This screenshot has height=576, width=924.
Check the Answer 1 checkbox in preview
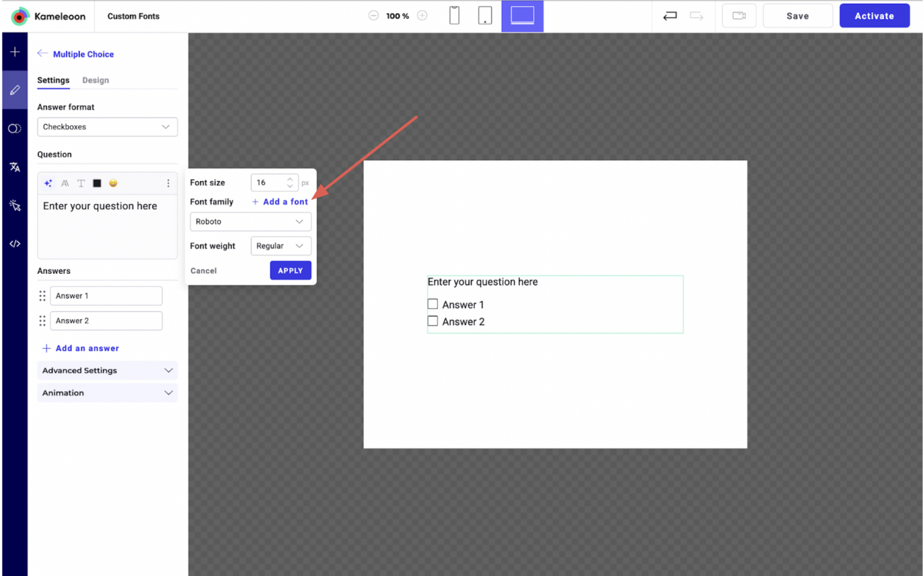(433, 304)
